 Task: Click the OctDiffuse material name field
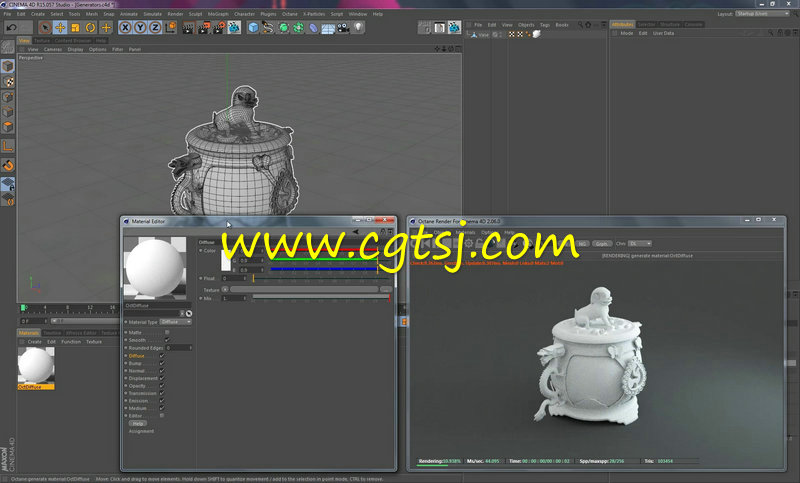[158, 306]
